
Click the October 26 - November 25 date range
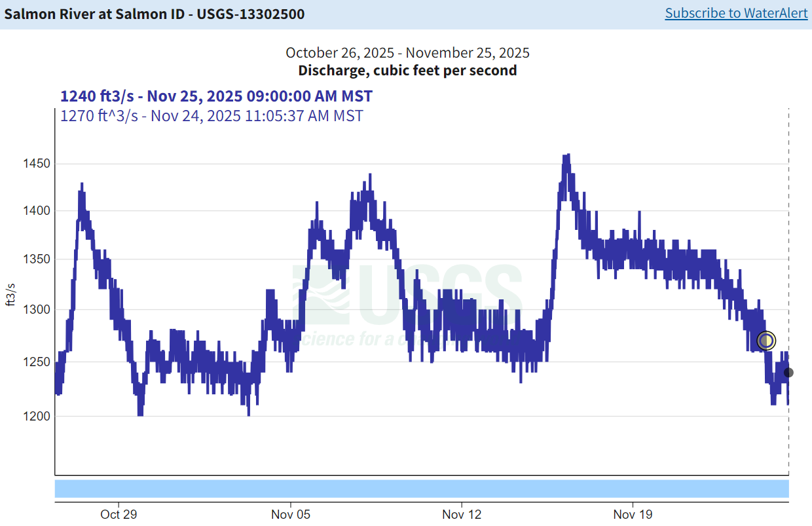(407, 53)
